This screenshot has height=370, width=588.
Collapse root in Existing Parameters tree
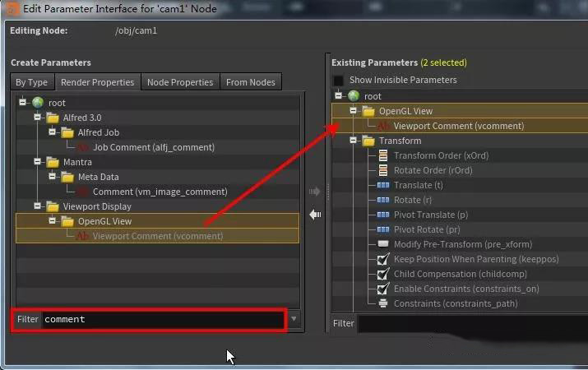[x=338, y=95]
